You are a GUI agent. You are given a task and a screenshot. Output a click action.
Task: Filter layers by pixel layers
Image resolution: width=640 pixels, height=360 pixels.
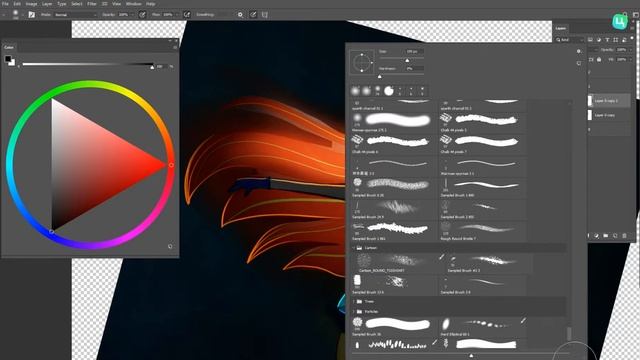[x=590, y=40]
